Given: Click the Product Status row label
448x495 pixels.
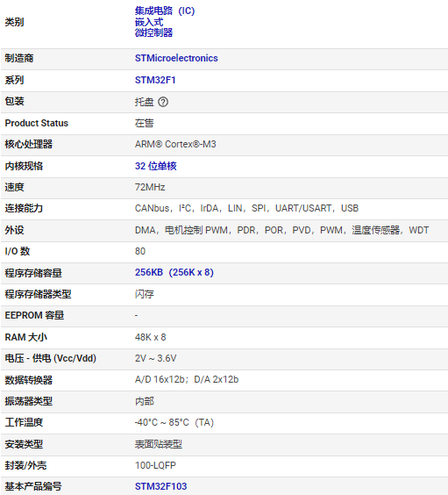Looking at the screenshot, I should [x=37, y=123].
